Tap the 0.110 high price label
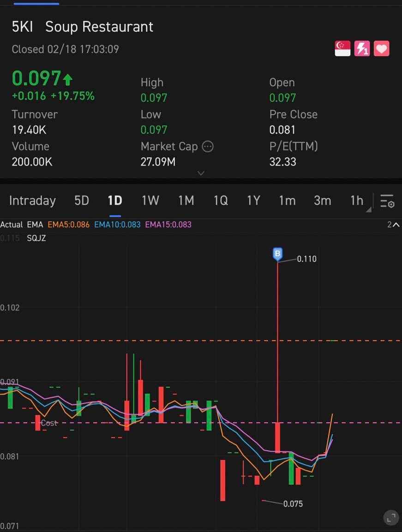 click(306, 259)
